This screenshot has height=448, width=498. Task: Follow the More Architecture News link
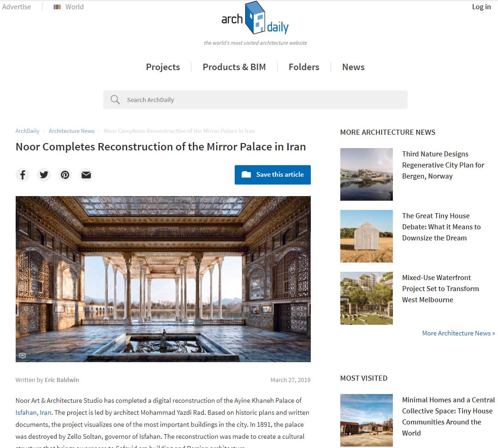coord(458,333)
